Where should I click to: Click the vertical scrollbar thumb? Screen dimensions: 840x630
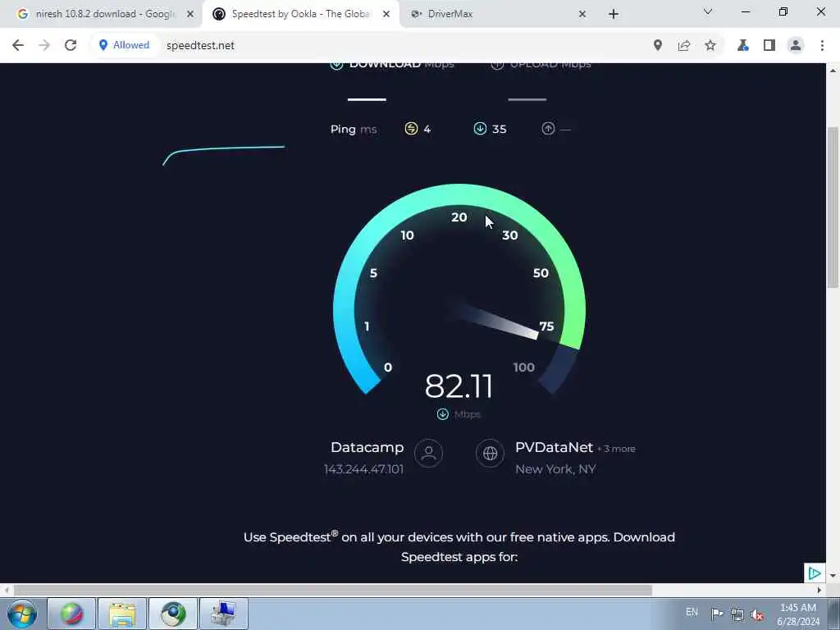pos(833,208)
